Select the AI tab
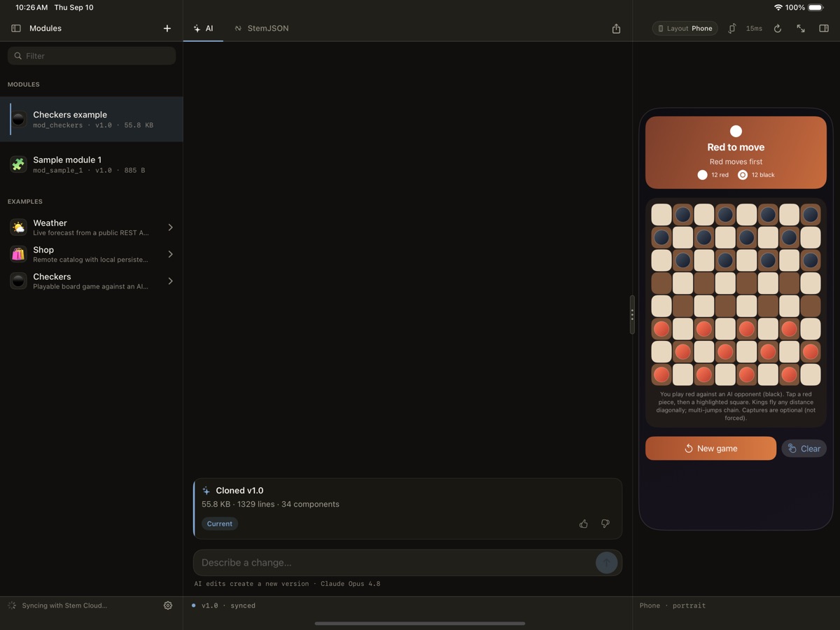Screen dimensions: 840x630 click(x=203, y=29)
